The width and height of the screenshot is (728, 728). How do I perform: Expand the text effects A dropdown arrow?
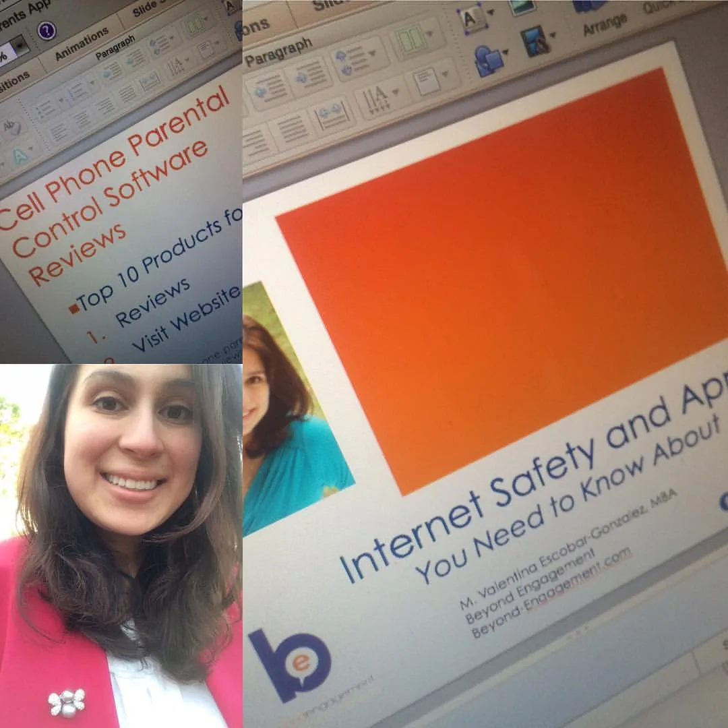[32, 148]
